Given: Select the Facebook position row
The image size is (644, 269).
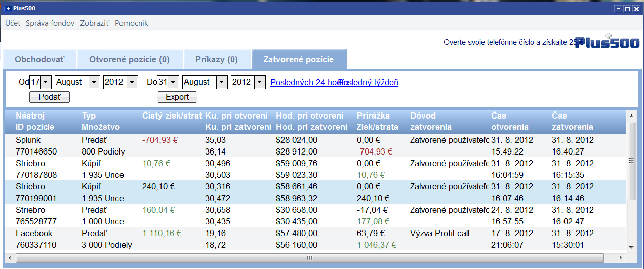Looking at the screenshot, I should 315,239.
